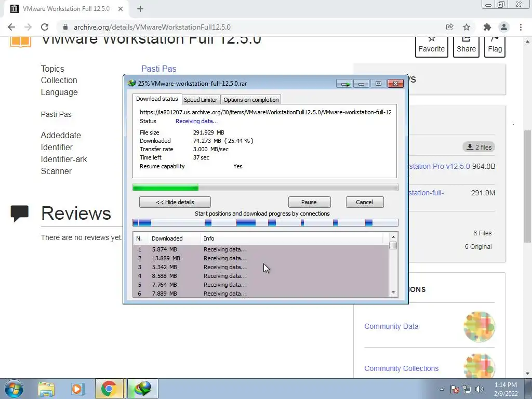Show hidden tray icons arrow
Screen dimensions: 532x399
[442, 389]
